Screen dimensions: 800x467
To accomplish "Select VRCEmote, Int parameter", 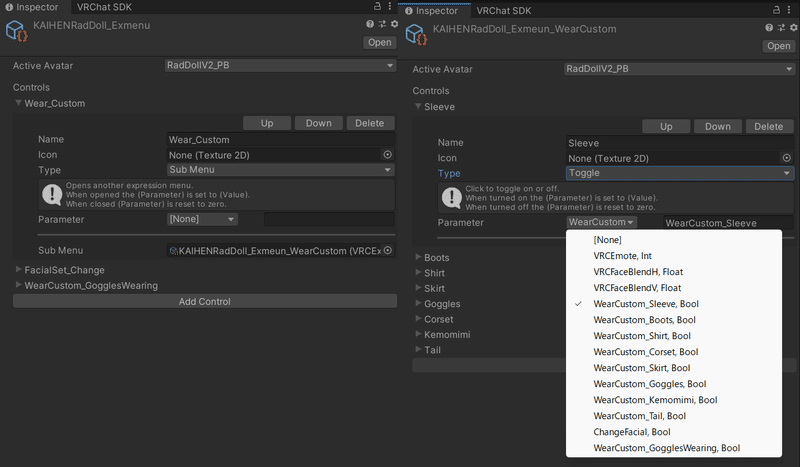I will tap(673, 256).
